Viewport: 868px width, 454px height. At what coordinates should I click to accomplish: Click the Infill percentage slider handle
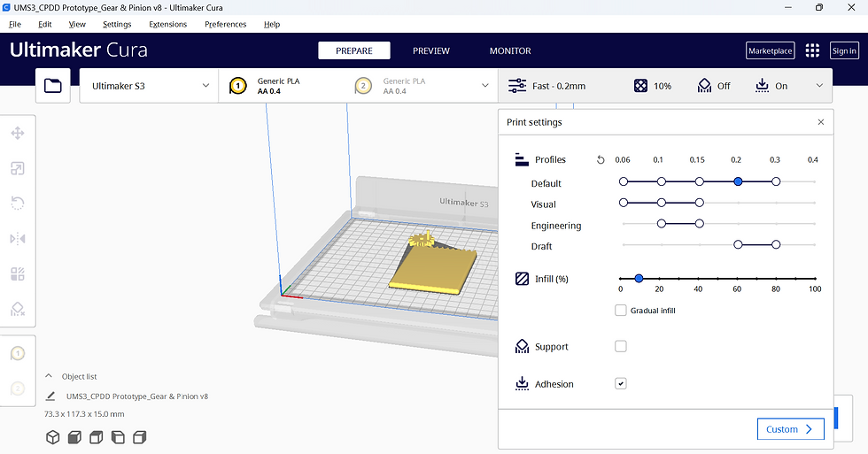tap(639, 278)
